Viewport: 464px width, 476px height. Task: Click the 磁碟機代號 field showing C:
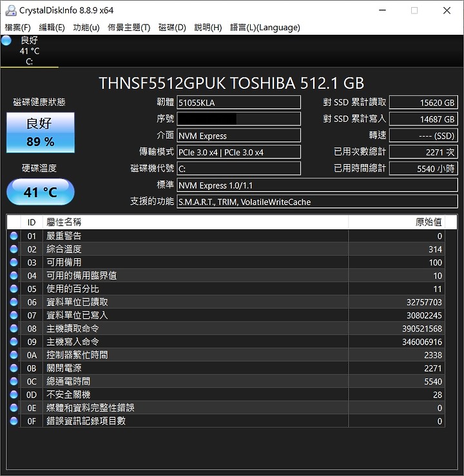coord(238,169)
